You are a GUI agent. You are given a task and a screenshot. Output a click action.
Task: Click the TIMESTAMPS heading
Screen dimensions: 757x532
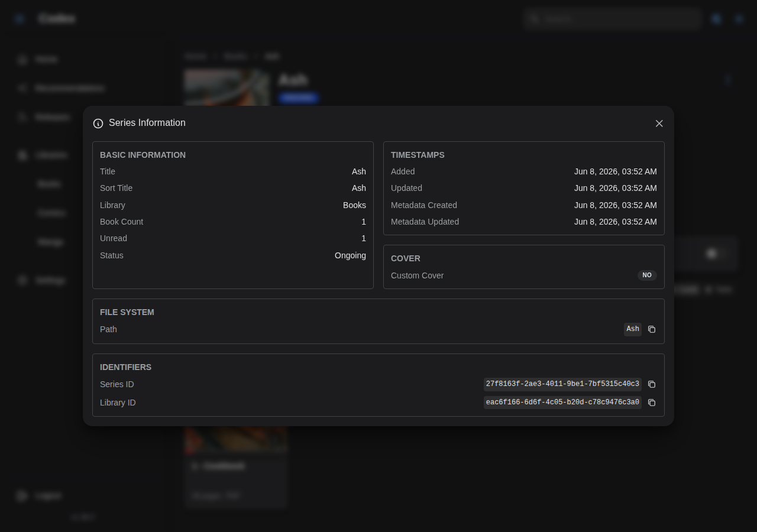418,155
